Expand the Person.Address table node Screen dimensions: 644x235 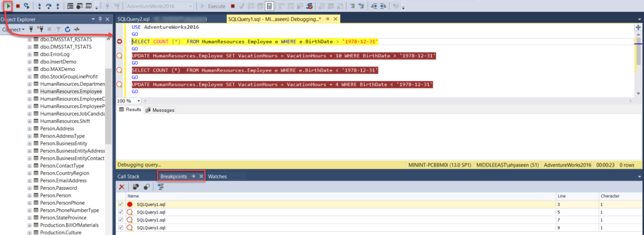pos(30,129)
